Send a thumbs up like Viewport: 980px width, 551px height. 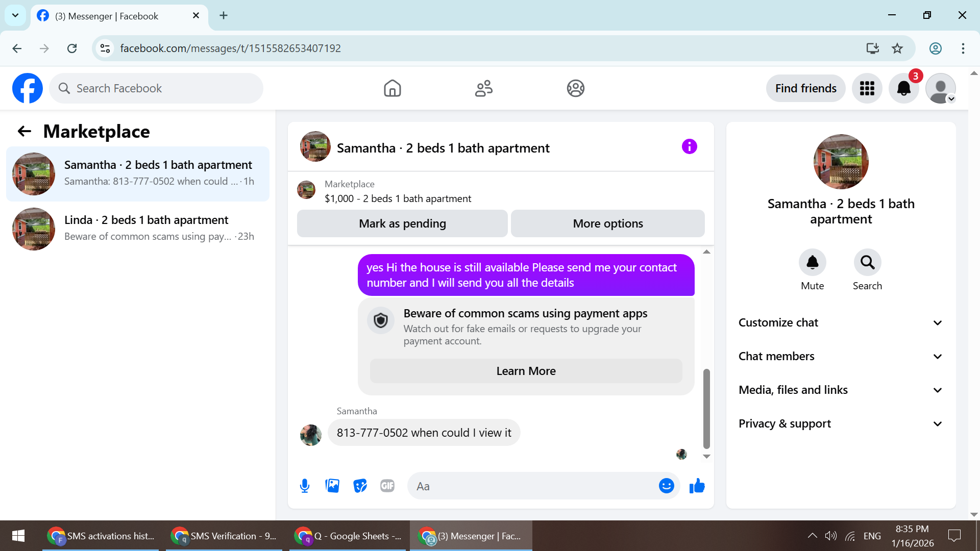tap(697, 486)
